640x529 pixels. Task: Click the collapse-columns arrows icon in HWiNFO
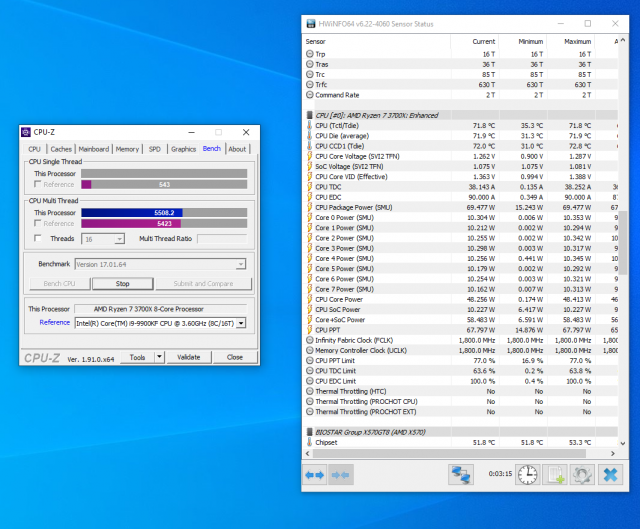(x=340, y=474)
